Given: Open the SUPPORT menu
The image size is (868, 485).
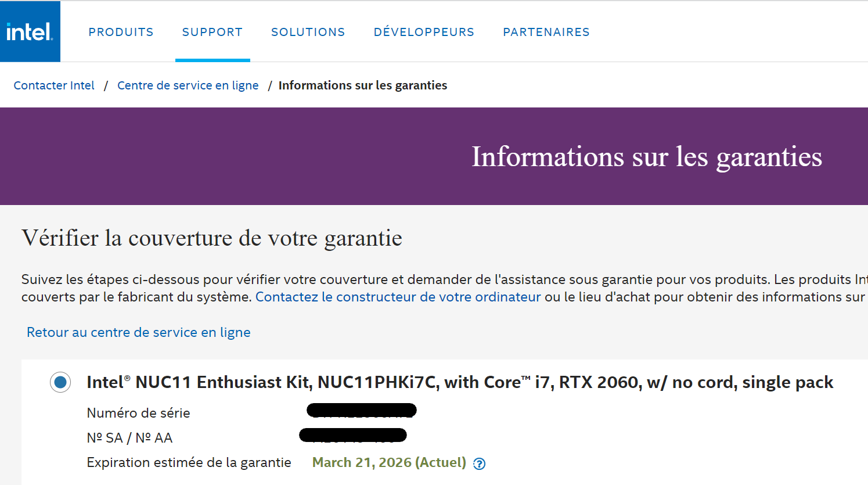Looking at the screenshot, I should [x=213, y=32].
